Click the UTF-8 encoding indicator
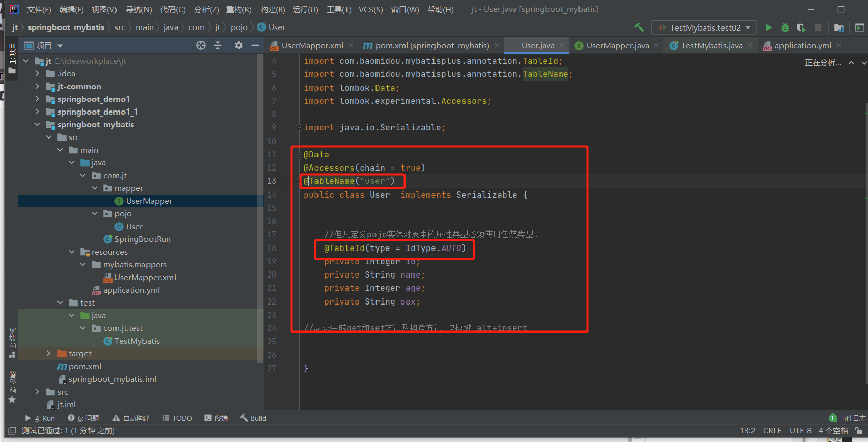Viewport: 868px width, 442px height. pyautogui.click(x=800, y=431)
